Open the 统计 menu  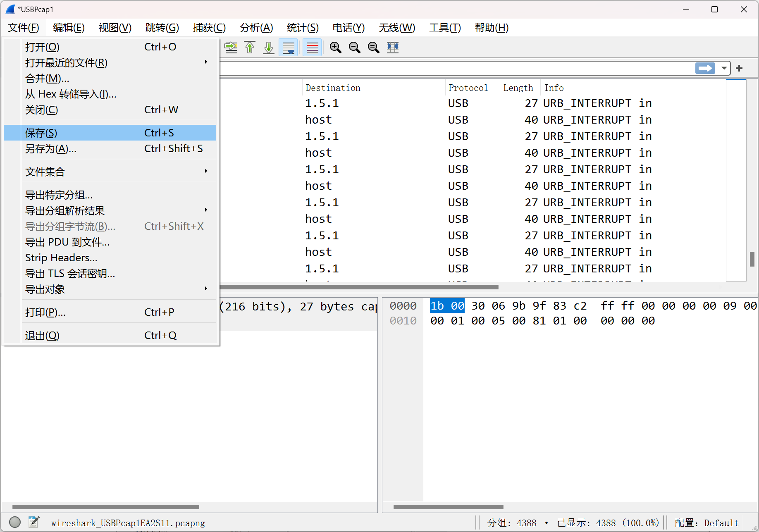tap(302, 28)
